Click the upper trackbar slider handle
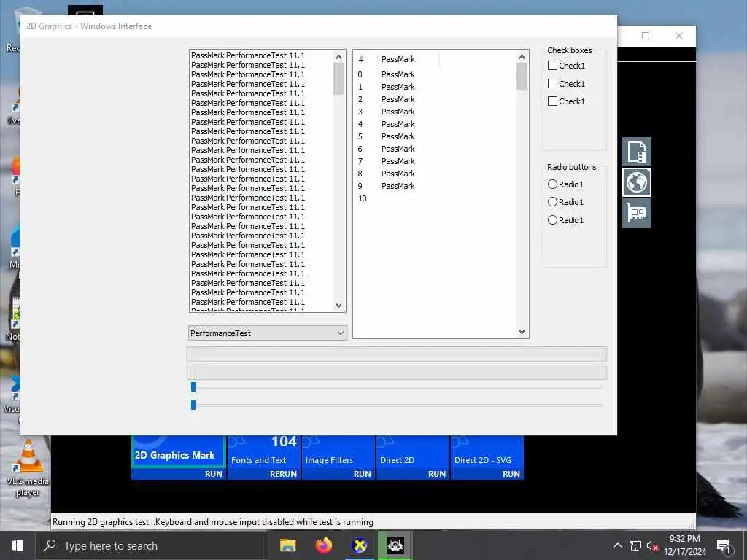The height and width of the screenshot is (560, 747). pos(193,386)
